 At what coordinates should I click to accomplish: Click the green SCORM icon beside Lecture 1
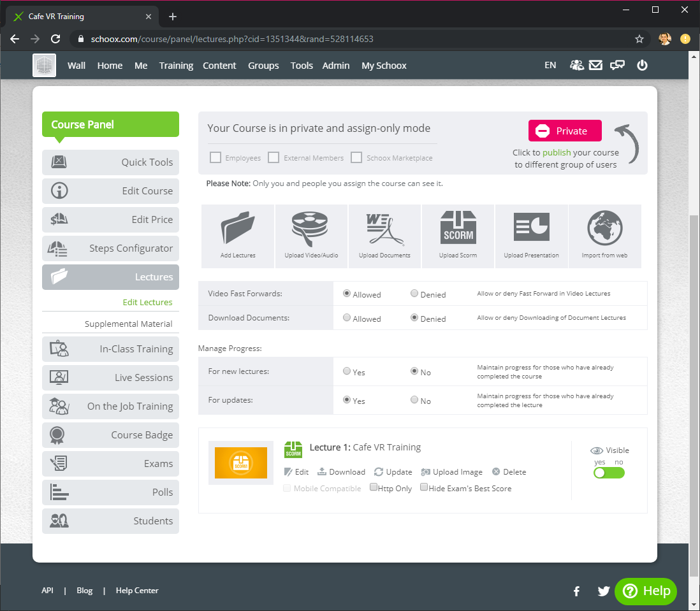point(293,450)
